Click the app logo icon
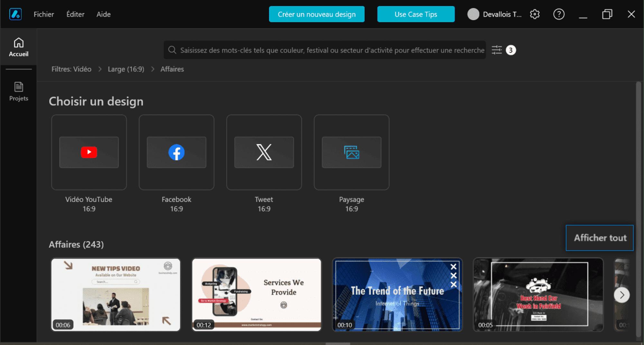The height and width of the screenshot is (345, 644). coord(15,14)
